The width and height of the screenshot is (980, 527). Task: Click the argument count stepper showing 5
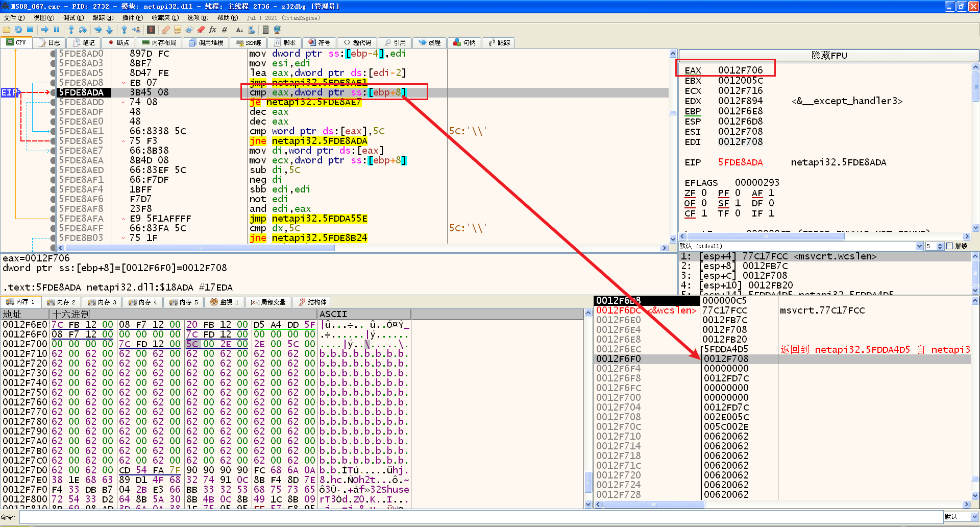[x=934, y=246]
